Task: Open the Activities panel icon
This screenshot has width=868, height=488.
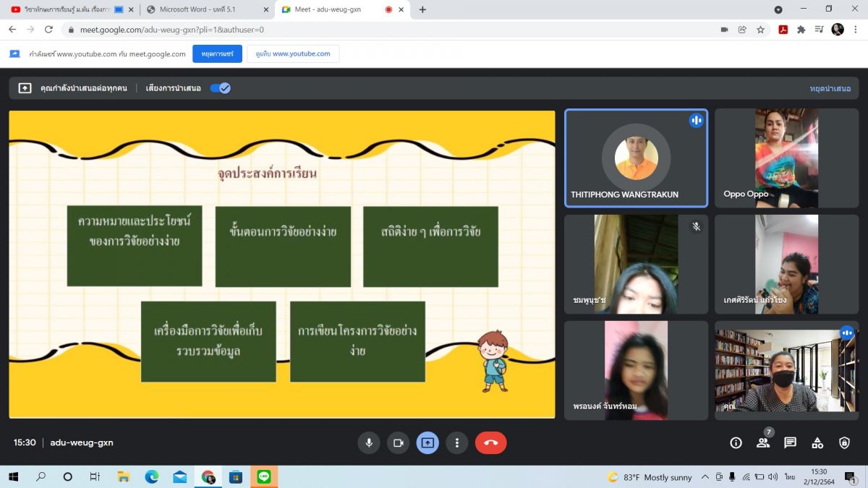Action: [x=817, y=443]
